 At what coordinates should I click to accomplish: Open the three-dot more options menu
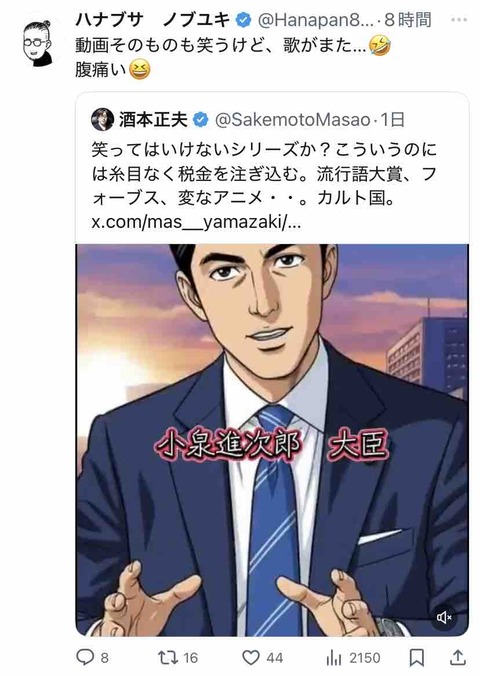[x=459, y=20]
